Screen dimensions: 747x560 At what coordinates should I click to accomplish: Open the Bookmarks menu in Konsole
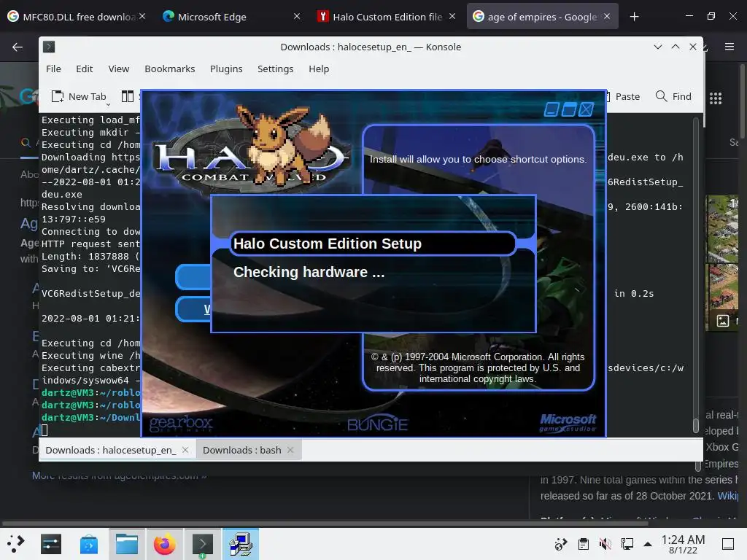click(169, 69)
